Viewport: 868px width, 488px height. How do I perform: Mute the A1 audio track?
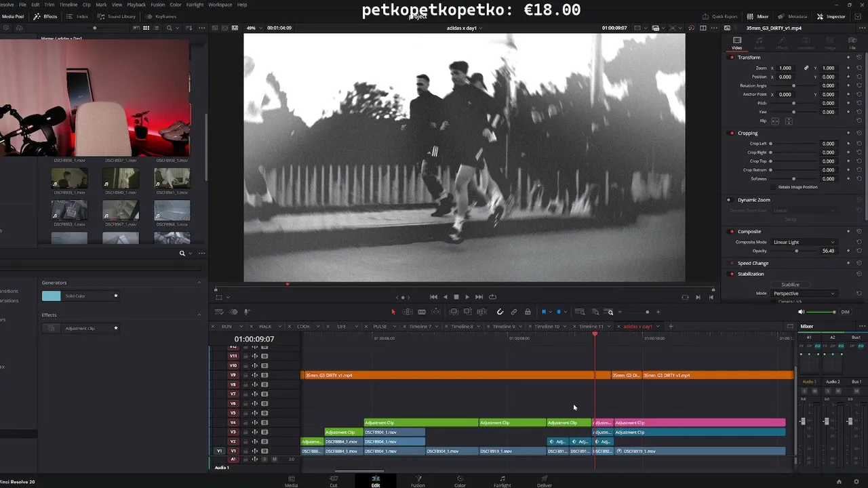click(274, 460)
